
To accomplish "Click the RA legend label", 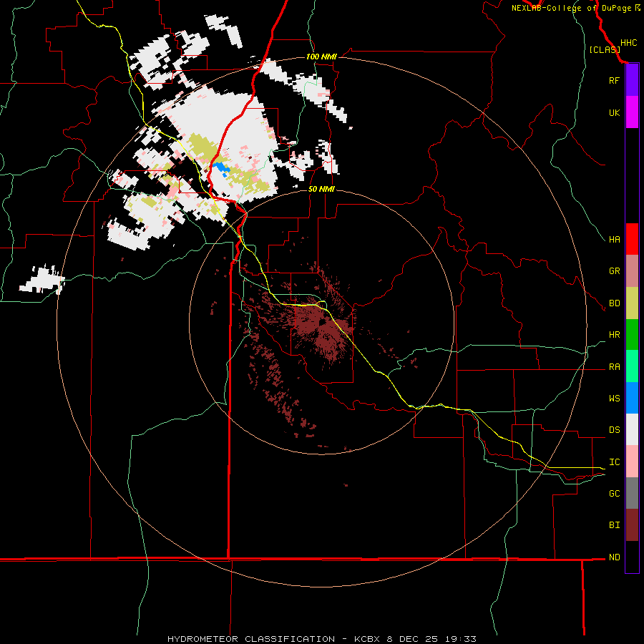I will [x=614, y=367].
